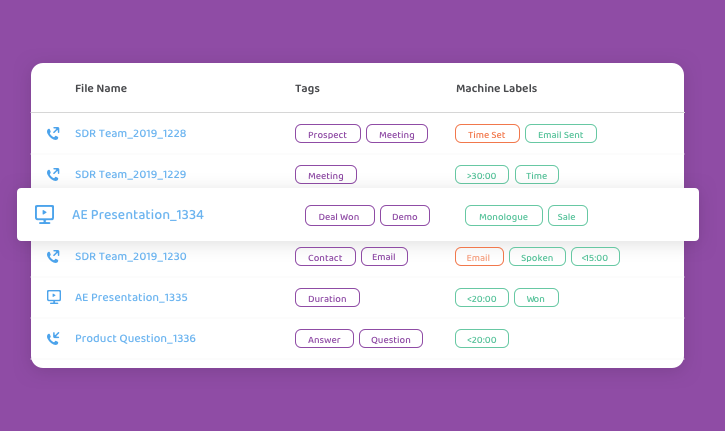This screenshot has height=431, width=725.
Task: Click the orange Time Set machine label
Action: click(487, 134)
